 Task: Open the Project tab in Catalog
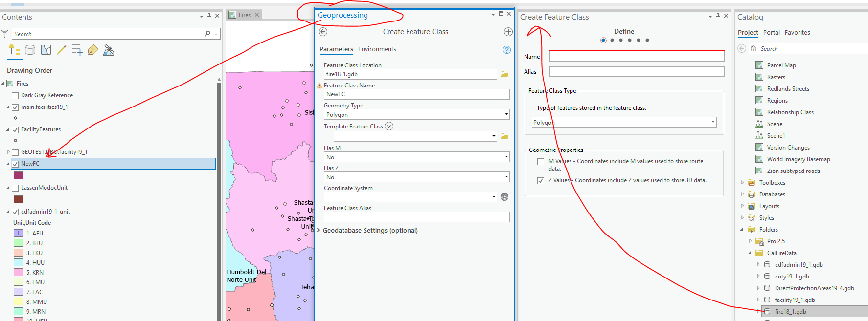[748, 33]
